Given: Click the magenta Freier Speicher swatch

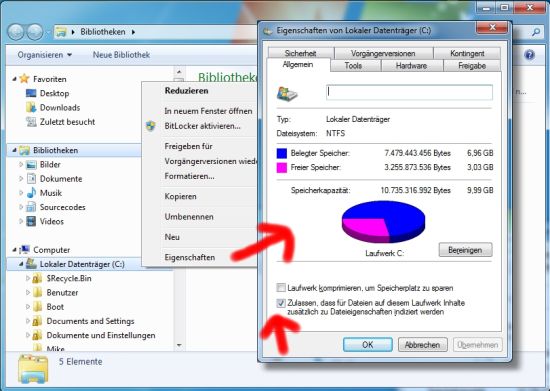Looking at the screenshot, I should point(282,167).
